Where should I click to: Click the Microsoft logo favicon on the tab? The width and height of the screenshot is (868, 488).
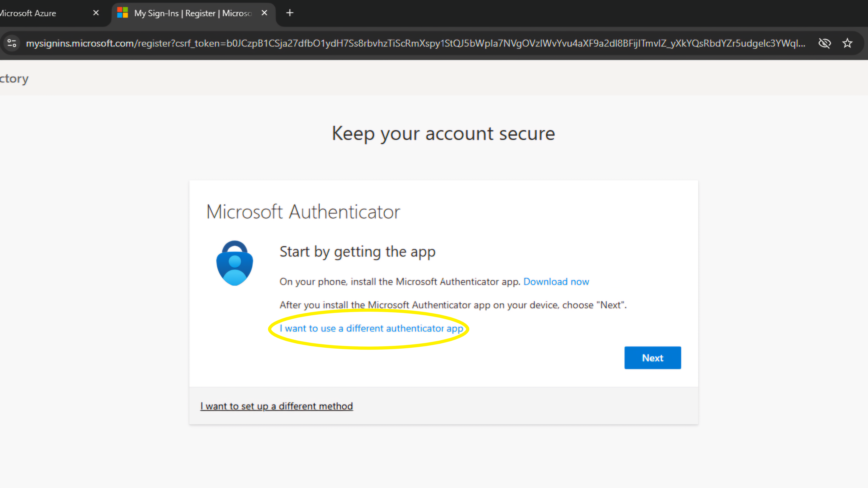pyautogui.click(x=122, y=13)
